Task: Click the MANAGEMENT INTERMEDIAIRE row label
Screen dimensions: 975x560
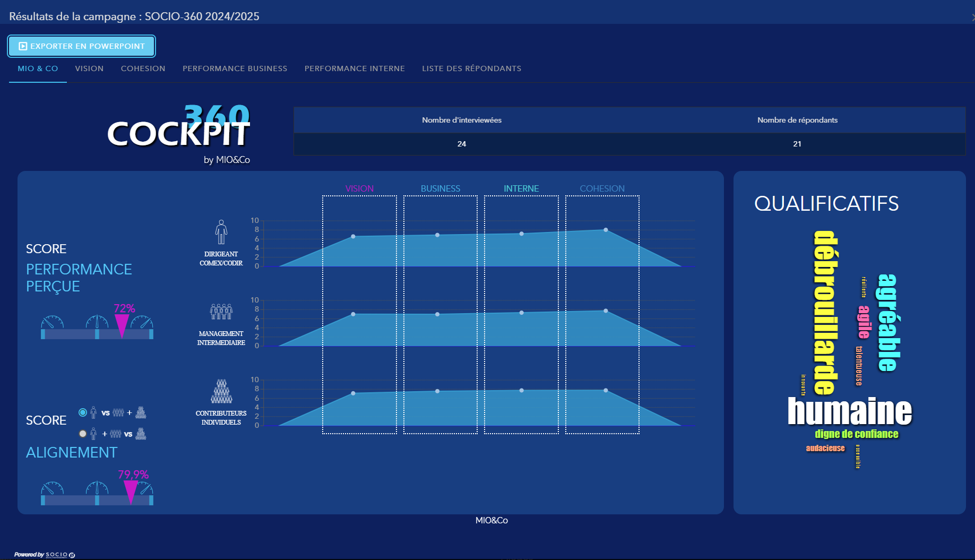Action: (x=221, y=338)
